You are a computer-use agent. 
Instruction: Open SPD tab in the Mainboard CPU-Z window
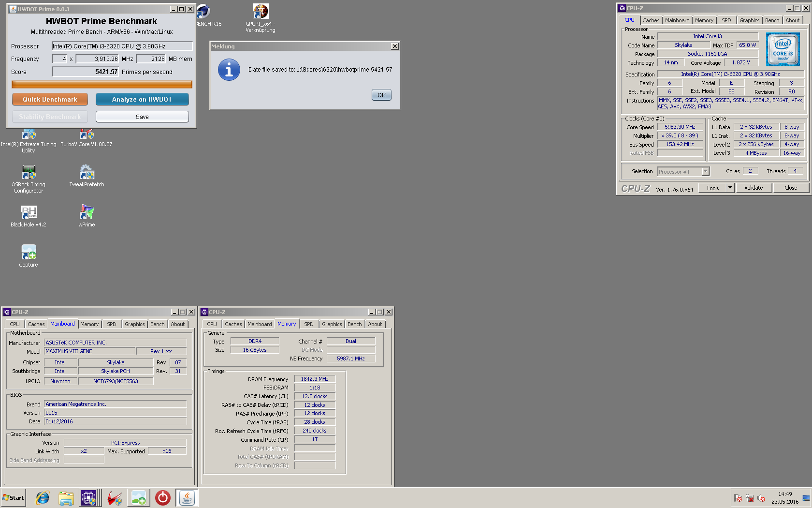(112, 324)
